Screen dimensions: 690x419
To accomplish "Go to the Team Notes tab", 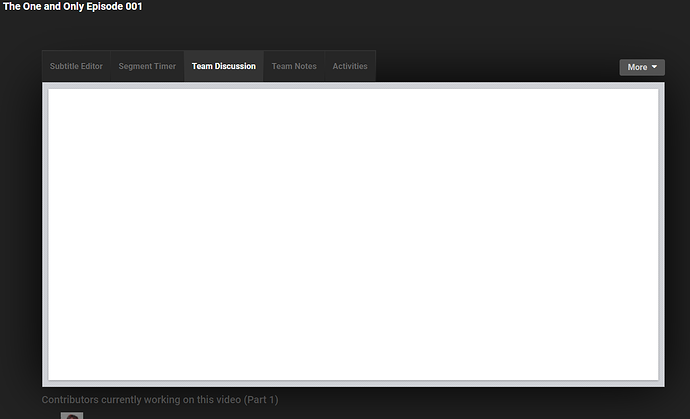I will click(x=294, y=66).
